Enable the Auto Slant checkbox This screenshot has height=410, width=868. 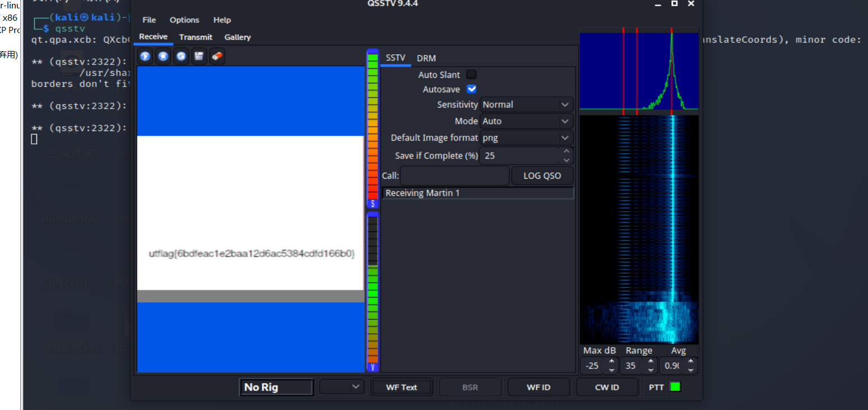tap(472, 74)
